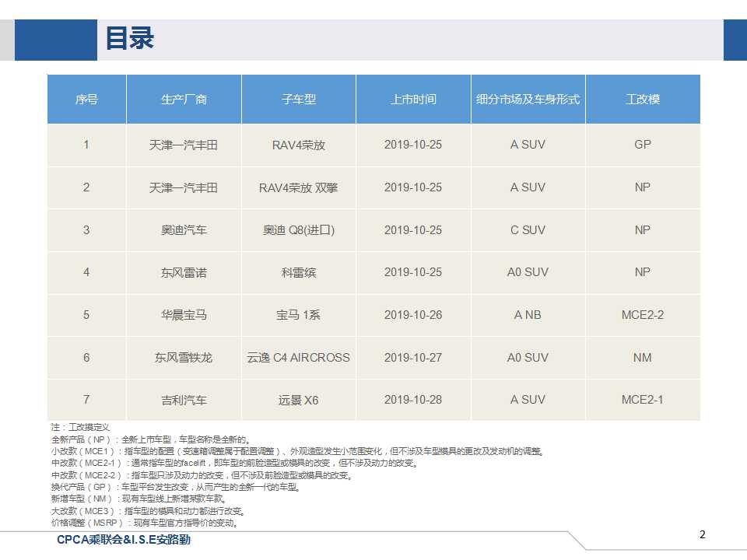The image size is (747, 560).
Task: Click the 宝马 1系 model cell
Action: 299,315
